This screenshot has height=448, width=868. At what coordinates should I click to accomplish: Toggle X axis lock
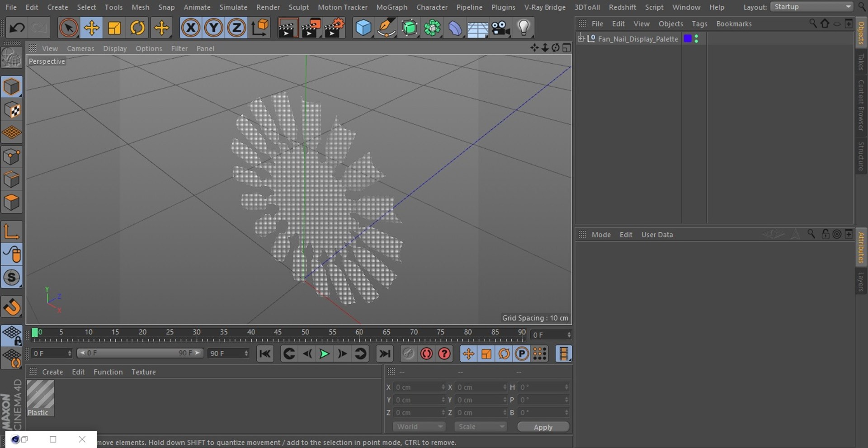191,28
